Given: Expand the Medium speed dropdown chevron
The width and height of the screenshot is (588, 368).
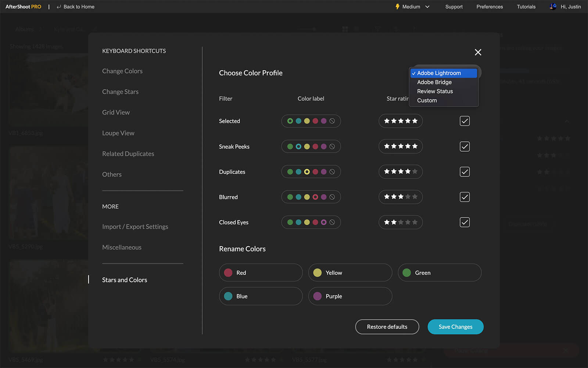Looking at the screenshot, I should pos(427,7).
